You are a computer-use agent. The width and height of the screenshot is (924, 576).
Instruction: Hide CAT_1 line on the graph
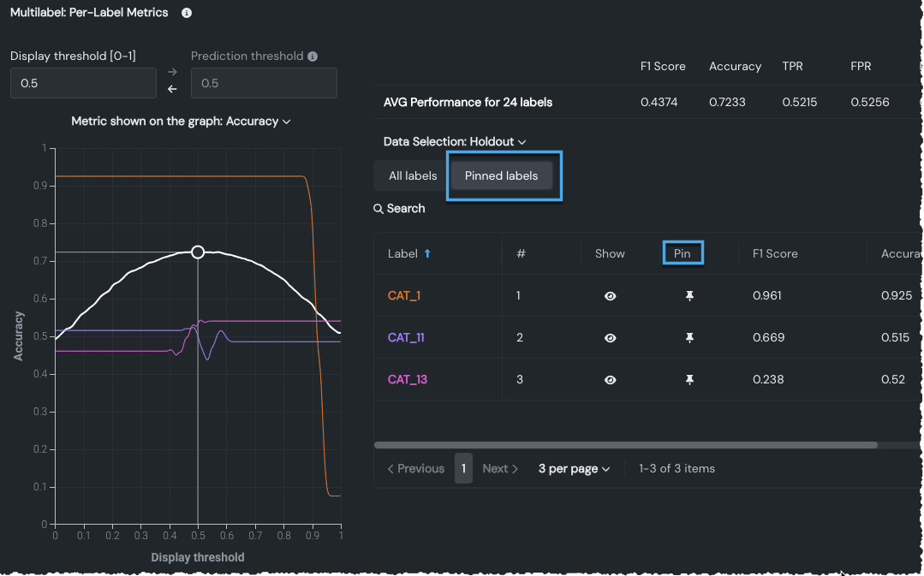click(x=610, y=296)
